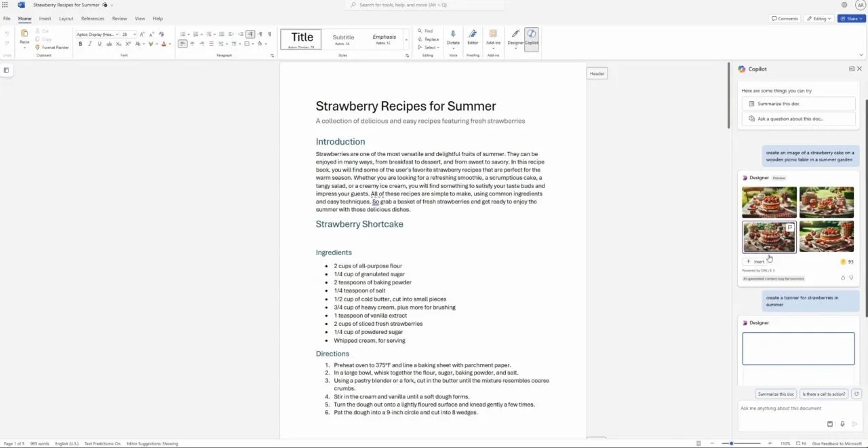The height and width of the screenshot is (448, 868).
Task: Open the Editor proofing tool
Action: coord(473,37)
